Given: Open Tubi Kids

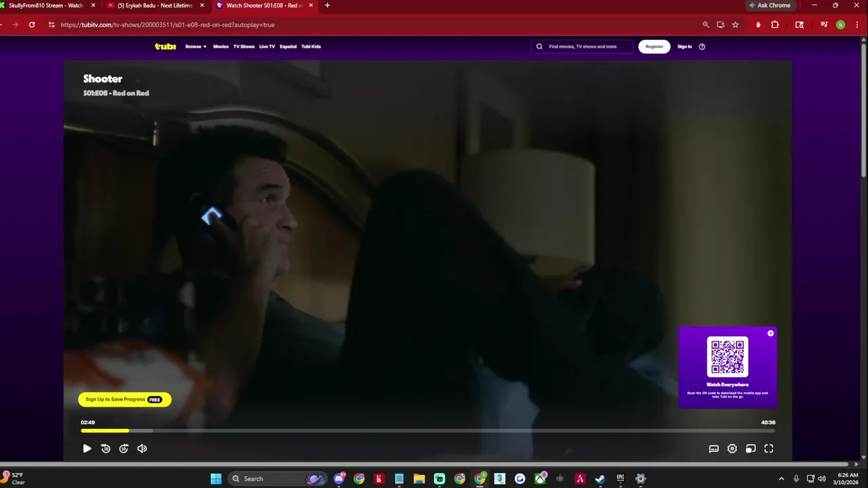Looking at the screenshot, I should [x=311, y=47].
